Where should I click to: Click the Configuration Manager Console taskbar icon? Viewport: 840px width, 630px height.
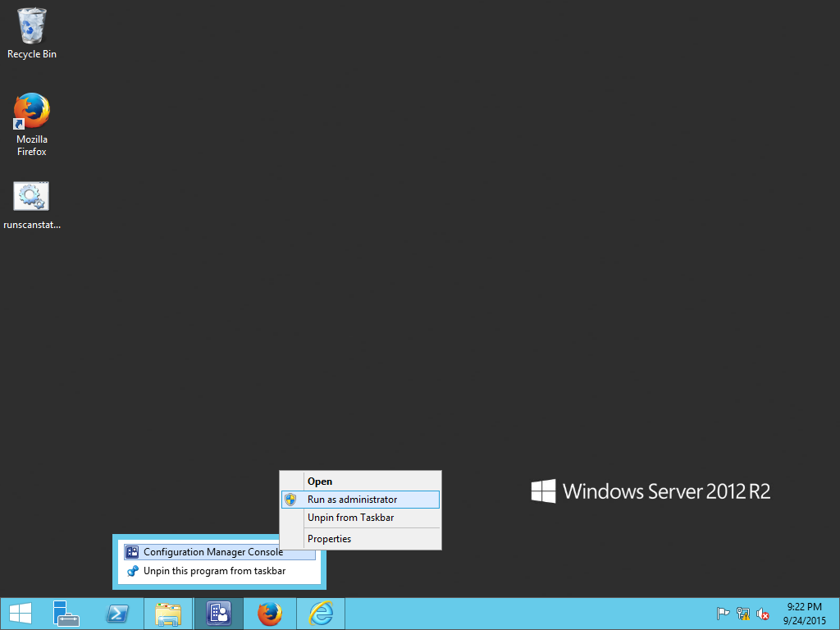(218, 614)
